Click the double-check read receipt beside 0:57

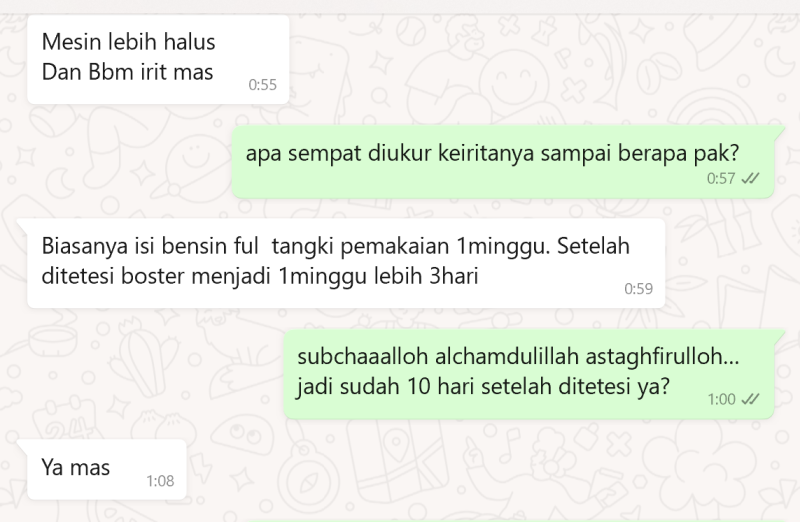(x=750, y=179)
